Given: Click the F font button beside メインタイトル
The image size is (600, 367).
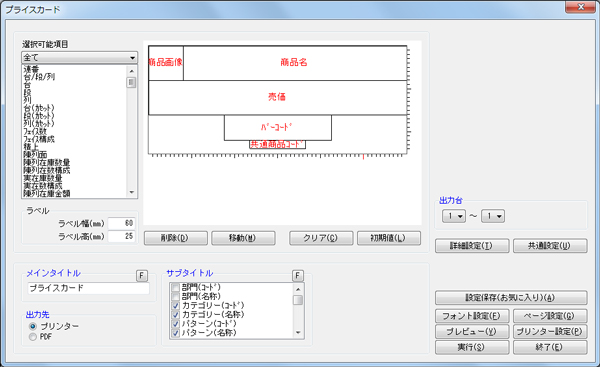Looking at the screenshot, I should pyautogui.click(x=142, y=276).
